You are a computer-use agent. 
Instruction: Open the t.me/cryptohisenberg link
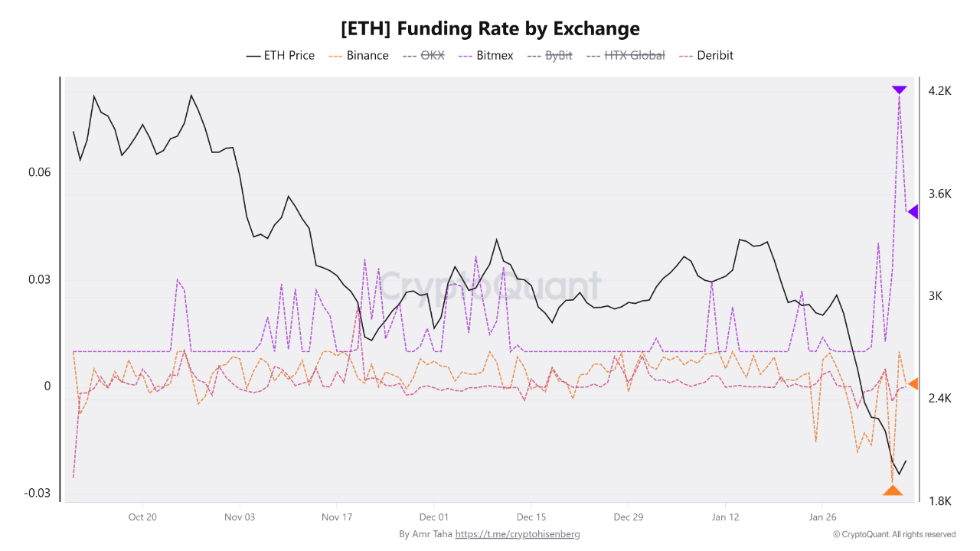tap(518, 534)
